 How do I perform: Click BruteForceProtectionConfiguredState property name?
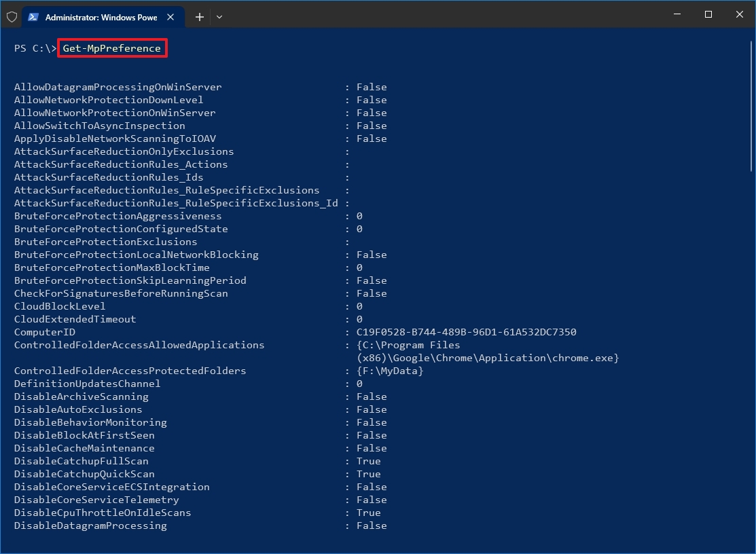pyautogui.click(x=120, y=229)
